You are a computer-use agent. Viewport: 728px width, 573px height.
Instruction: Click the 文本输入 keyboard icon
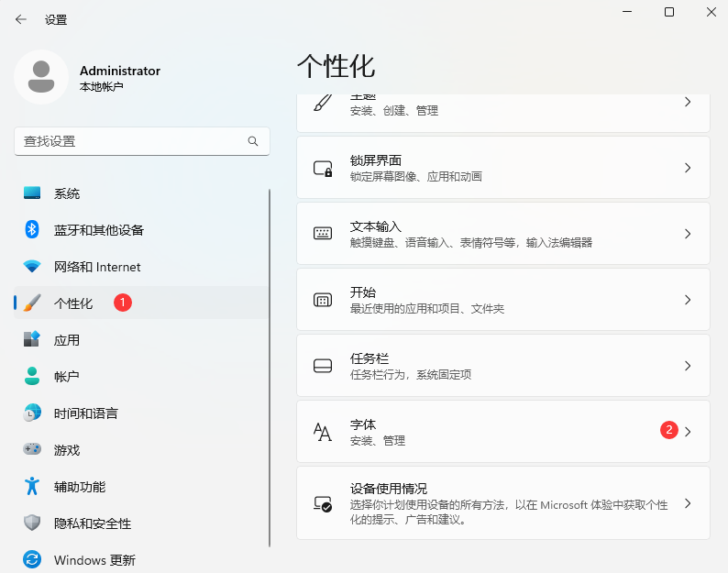pyautogui.click(x=323, y=235)
